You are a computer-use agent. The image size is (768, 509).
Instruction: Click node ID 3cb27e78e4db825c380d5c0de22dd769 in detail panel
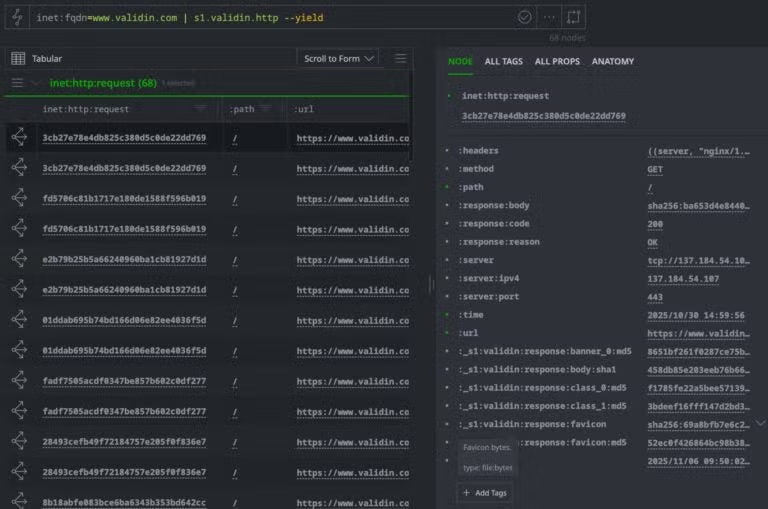(544, 116)
